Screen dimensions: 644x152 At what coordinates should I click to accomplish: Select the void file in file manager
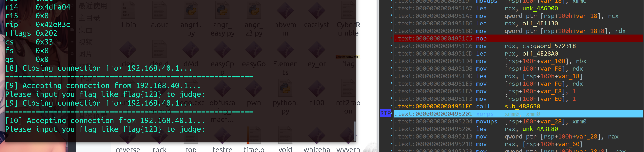285,135
